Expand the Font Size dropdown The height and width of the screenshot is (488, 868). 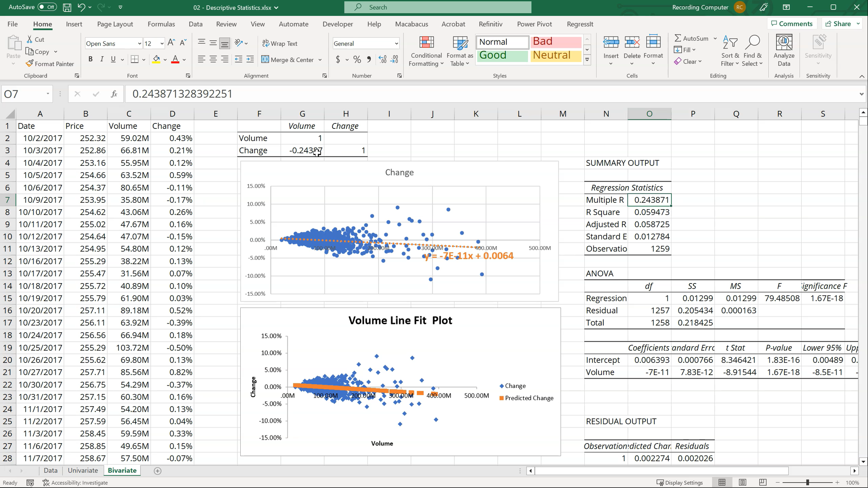tap(161, 43)
